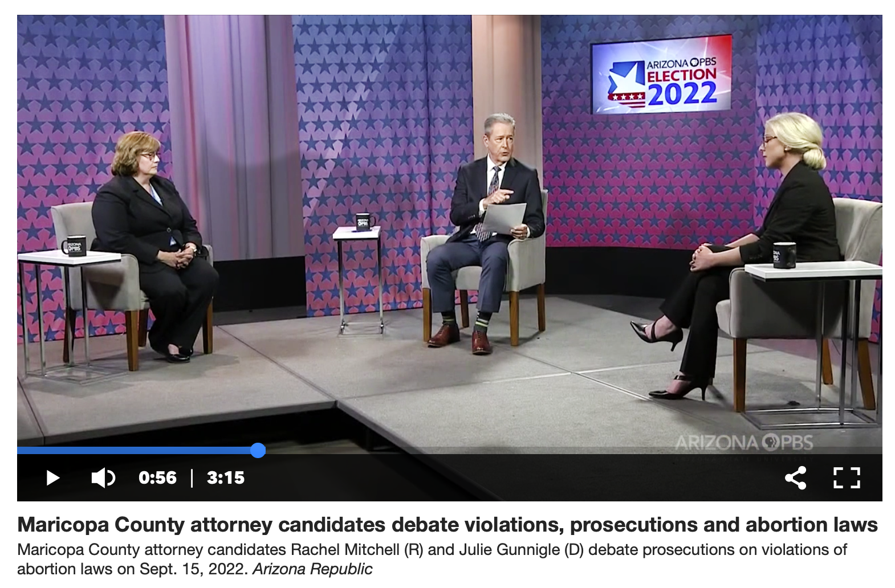Click the 0:56 elapsed time readout
Viewport: 895px width, 588px height.
tap(157, 477)
